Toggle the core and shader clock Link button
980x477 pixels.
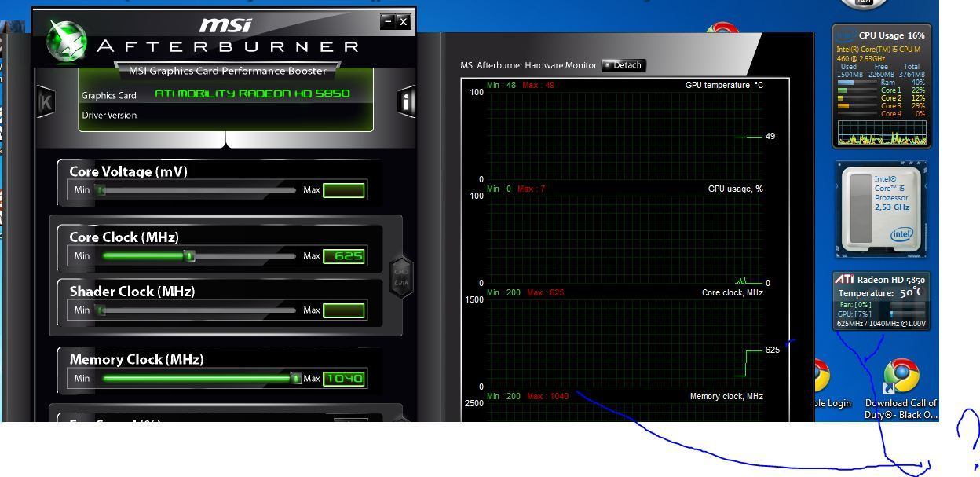tap(401, 277)
